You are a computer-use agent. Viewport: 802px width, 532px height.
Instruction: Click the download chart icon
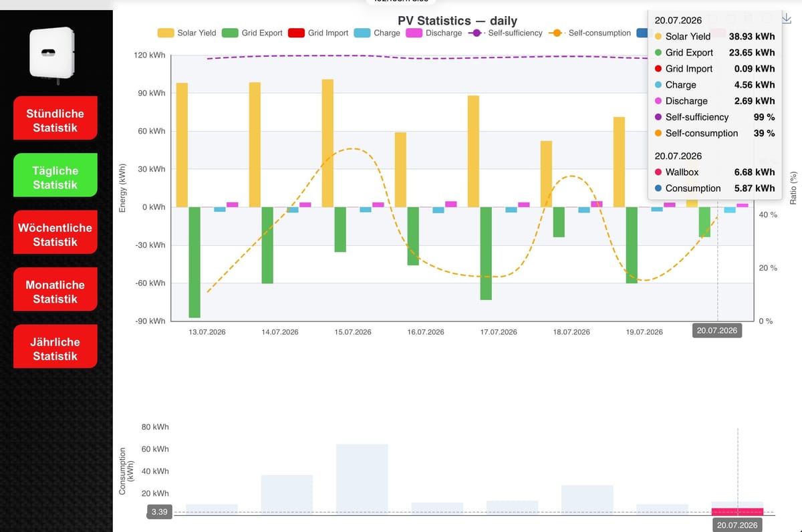[787, 17]
